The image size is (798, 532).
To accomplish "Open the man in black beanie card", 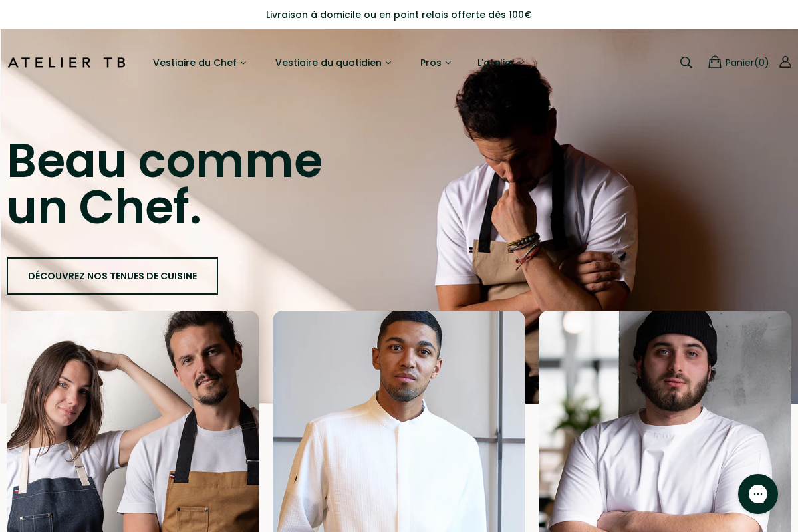I will (x=665, y=422).
